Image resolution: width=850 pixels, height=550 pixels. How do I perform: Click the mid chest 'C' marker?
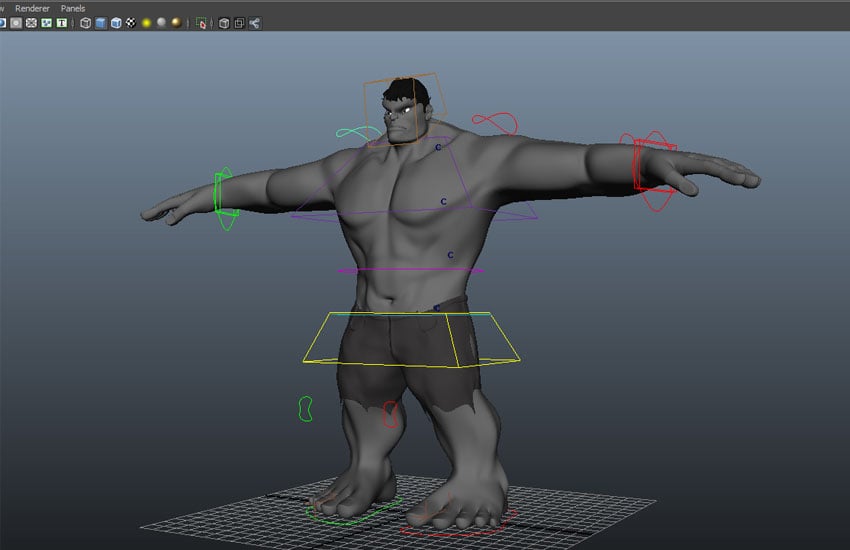pyautogui.click(x=443, y=201)
